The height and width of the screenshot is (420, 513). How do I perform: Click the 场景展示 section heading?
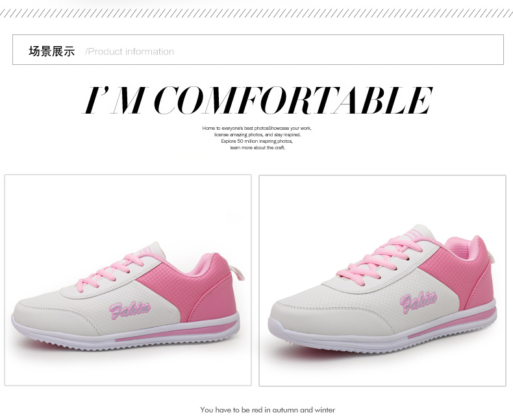(52, 51)
